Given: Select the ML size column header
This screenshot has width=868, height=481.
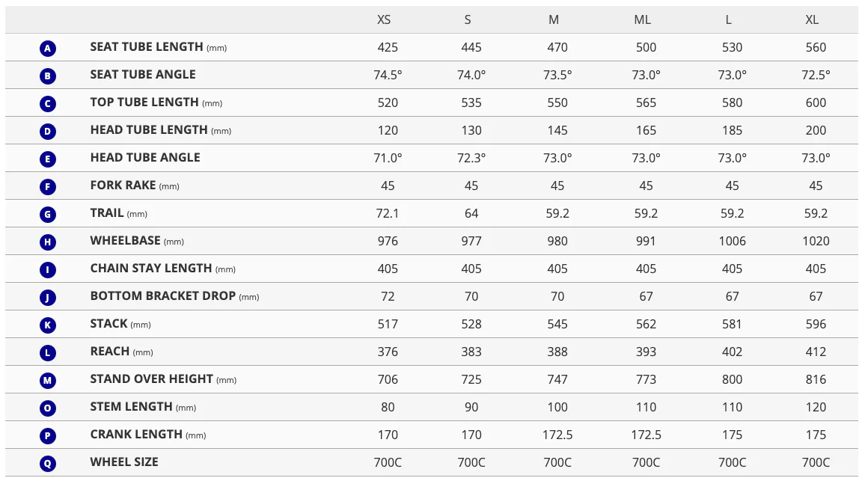Looking at the screenshot, I should (642, 20).
